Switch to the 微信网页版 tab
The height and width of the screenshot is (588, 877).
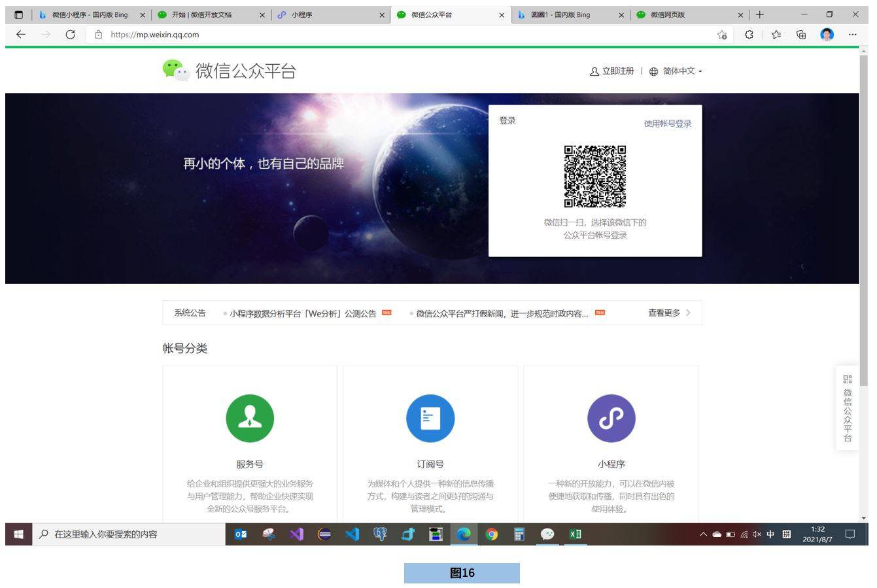click(690, 14)
